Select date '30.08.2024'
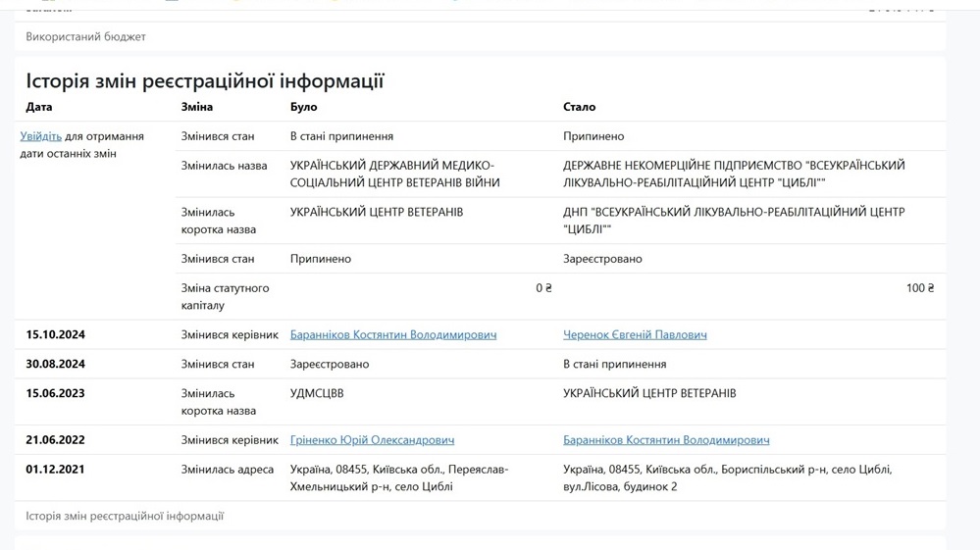980x550 pixels. click(55, 364)
